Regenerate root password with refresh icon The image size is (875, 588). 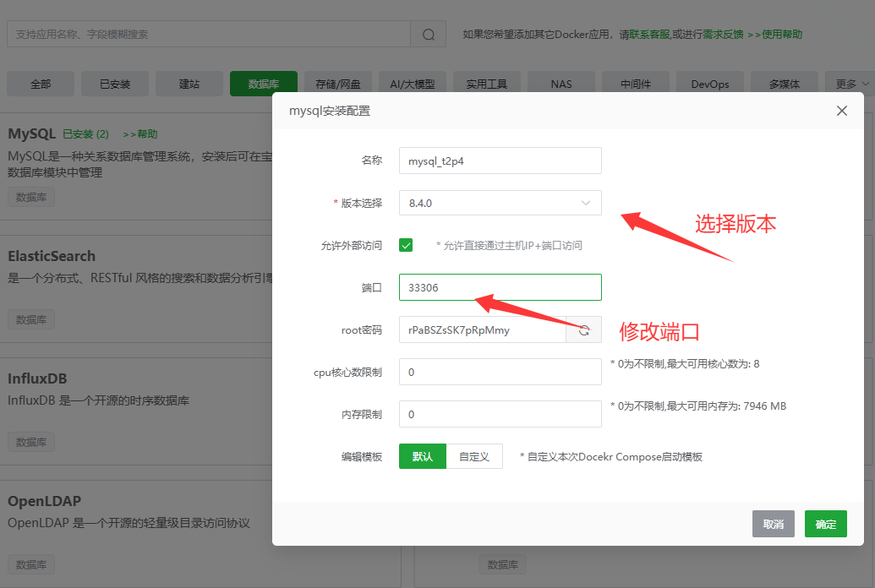(583, 330)
